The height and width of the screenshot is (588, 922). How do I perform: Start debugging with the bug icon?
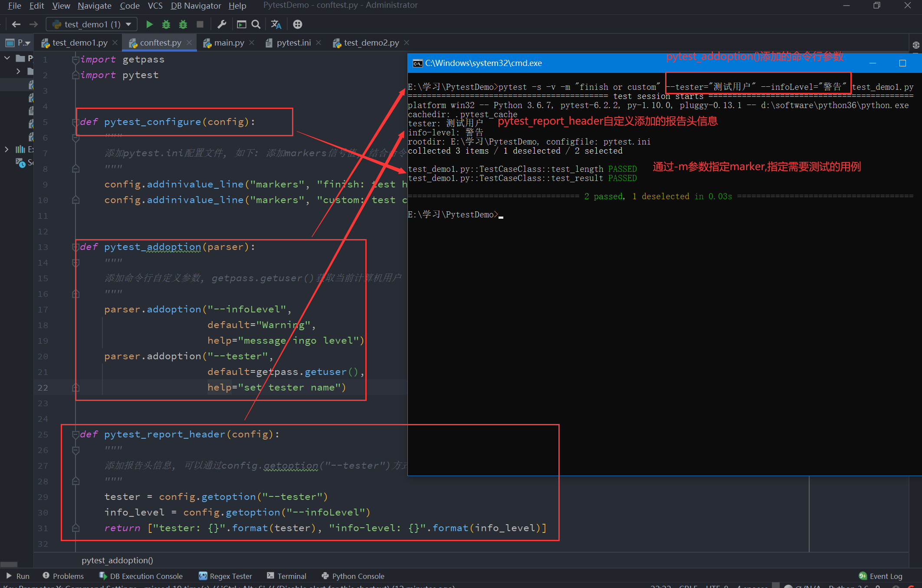166,24
